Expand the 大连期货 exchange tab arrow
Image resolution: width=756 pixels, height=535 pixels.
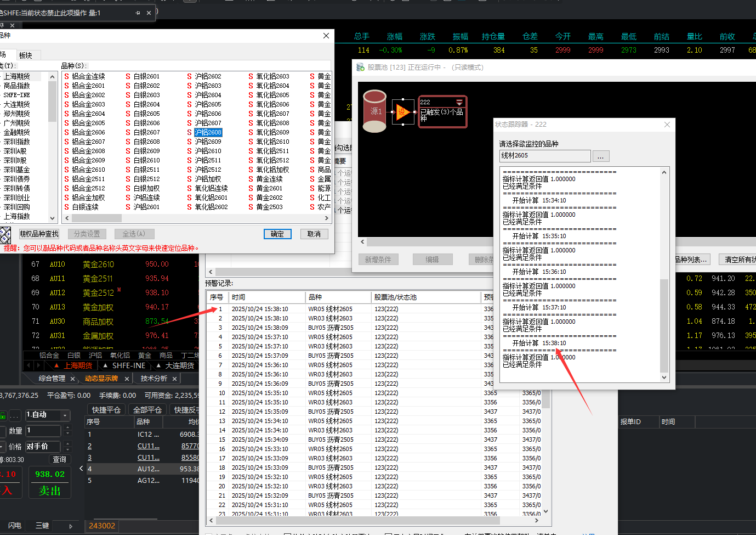point(158,365)
